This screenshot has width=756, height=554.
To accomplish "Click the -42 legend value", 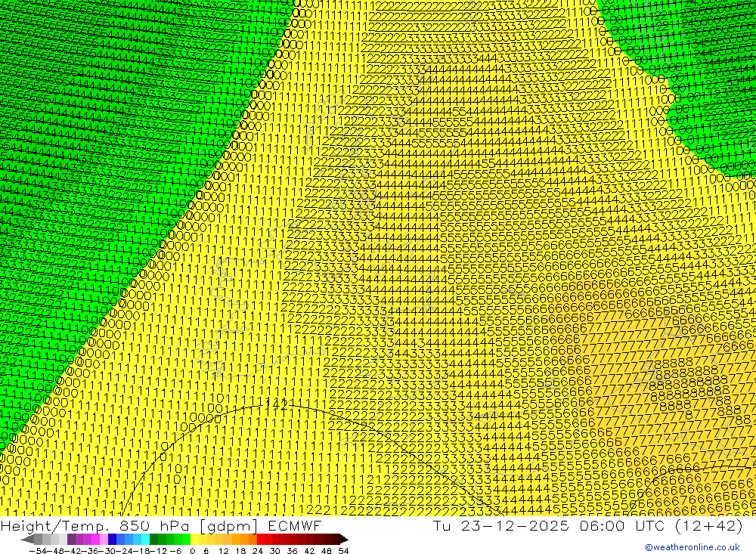I will pos(73,551).
